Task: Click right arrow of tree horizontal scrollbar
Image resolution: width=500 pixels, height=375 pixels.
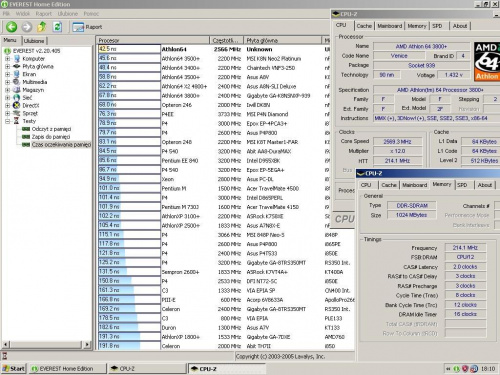Action: (87, 344)
